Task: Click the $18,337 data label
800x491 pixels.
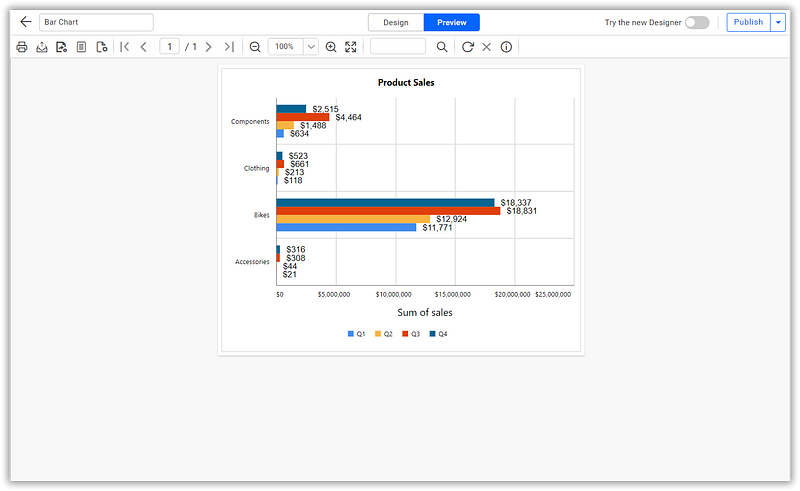Action: [x=516, y=203]
